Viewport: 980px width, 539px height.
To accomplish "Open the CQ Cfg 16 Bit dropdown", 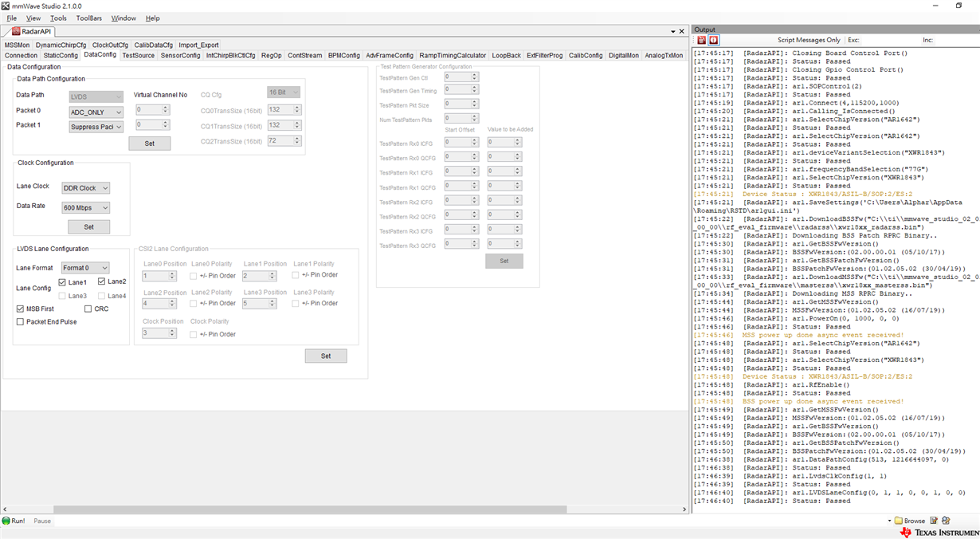I will point(284,92).
